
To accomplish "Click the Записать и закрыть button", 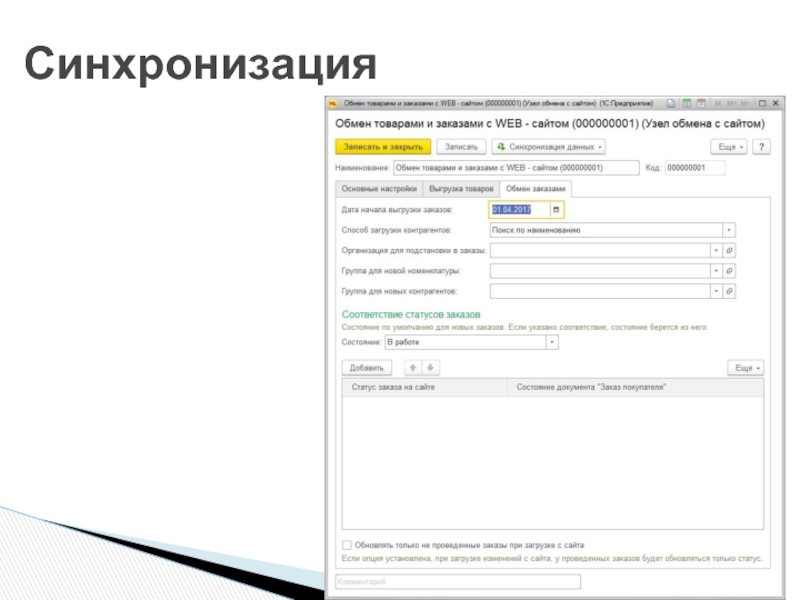I will [381, 147].
